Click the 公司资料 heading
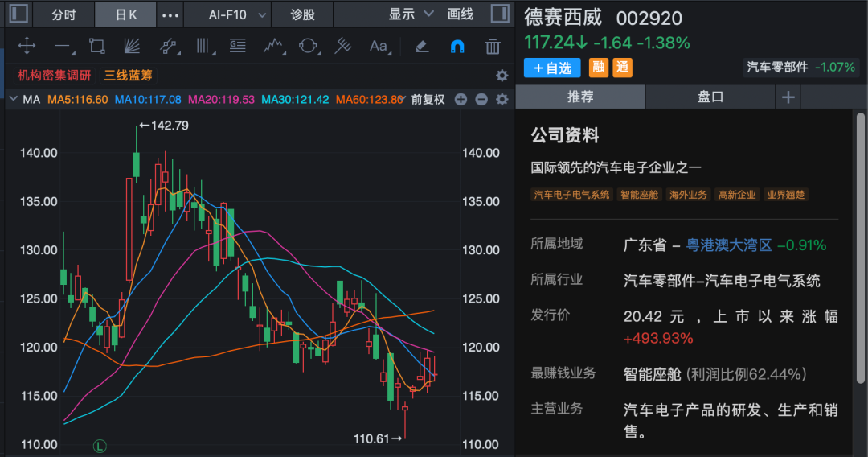Screen dimensions: 868x457 565,135
